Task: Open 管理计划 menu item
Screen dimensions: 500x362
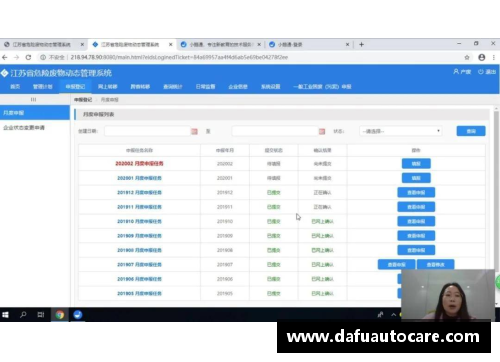Action: click(43, 87)
